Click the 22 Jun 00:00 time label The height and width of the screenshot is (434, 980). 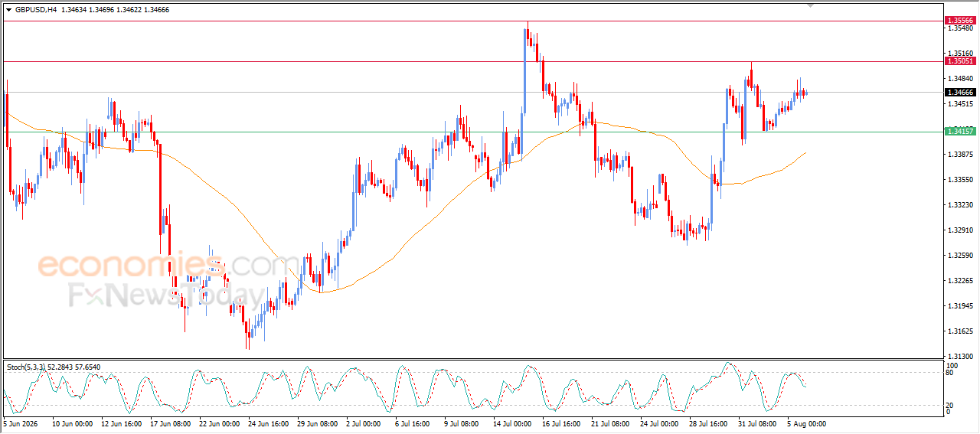pos(220,423)
